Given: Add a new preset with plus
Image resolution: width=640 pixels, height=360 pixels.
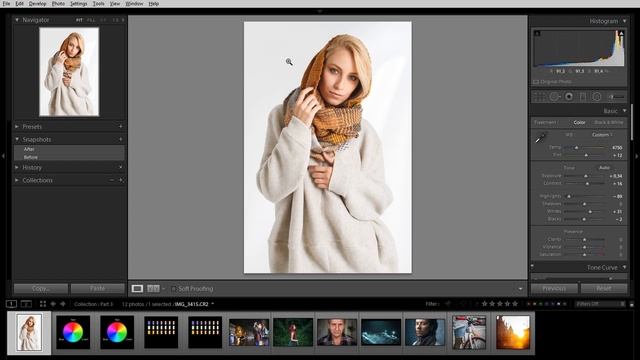Looking at the screenshot, I should pyautogui.click(x=120, y=127).
